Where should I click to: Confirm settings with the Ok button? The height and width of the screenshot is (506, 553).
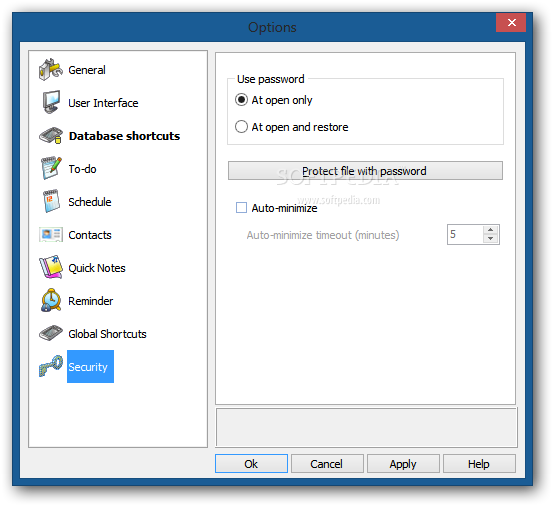[251, 464]
